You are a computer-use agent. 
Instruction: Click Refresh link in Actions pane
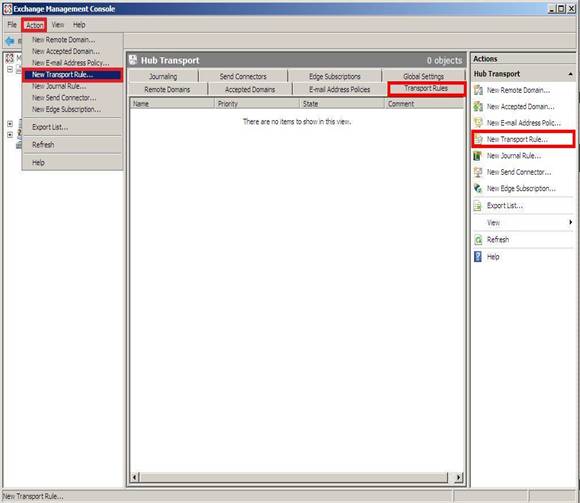pos(498,240)
